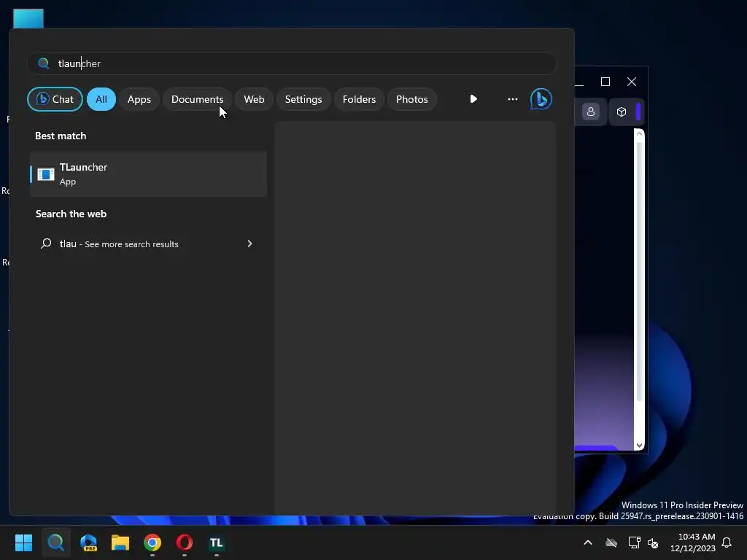Switch to the Apps filter tab

(x=139, y=99)
